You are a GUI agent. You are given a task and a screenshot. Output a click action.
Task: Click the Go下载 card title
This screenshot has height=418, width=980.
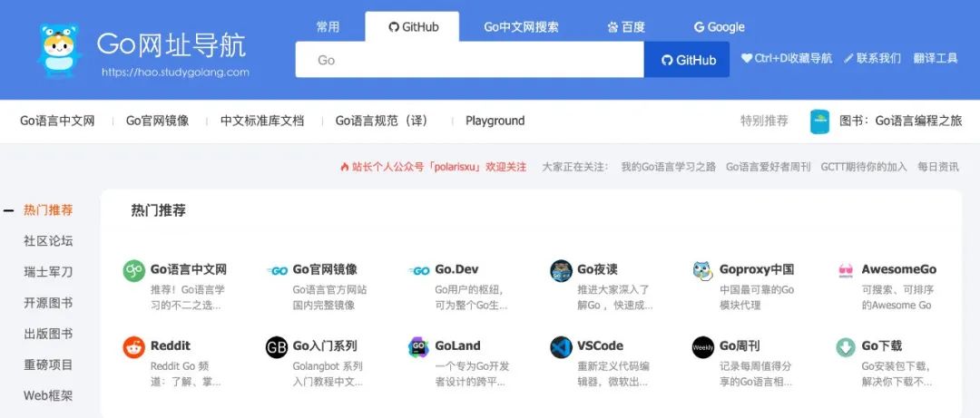tap(882, 345)
